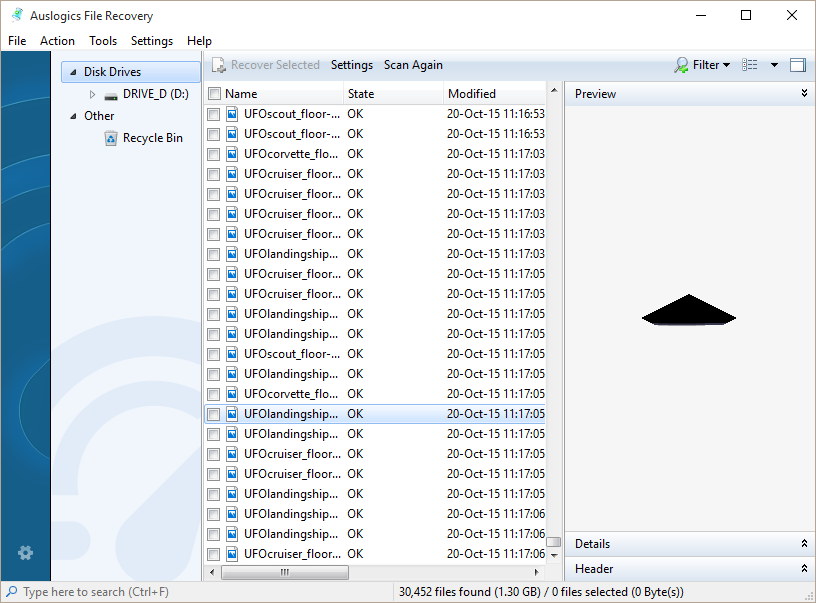Click the Settings toolbar button

pyautogui.click(x=350, y=64)
